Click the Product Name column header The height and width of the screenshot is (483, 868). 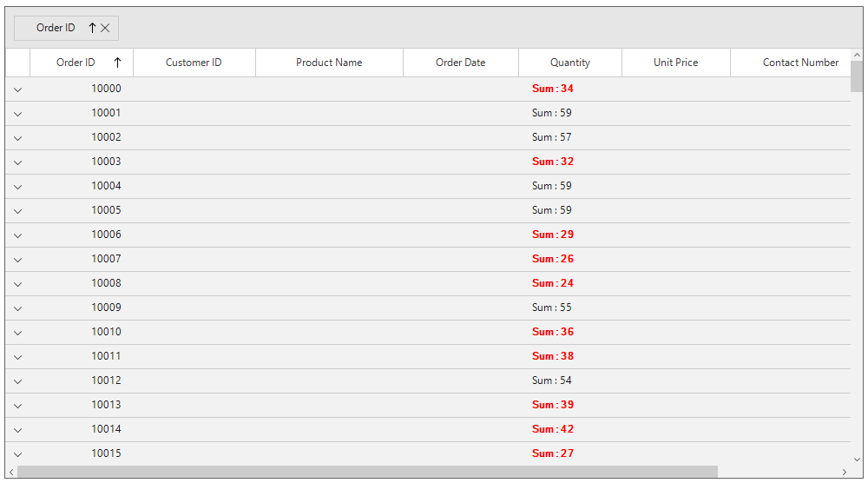[329, 63]
